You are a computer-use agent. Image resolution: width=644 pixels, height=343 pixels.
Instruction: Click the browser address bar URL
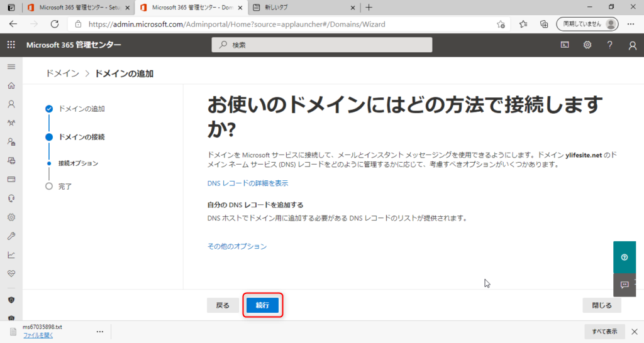point(236,24)
